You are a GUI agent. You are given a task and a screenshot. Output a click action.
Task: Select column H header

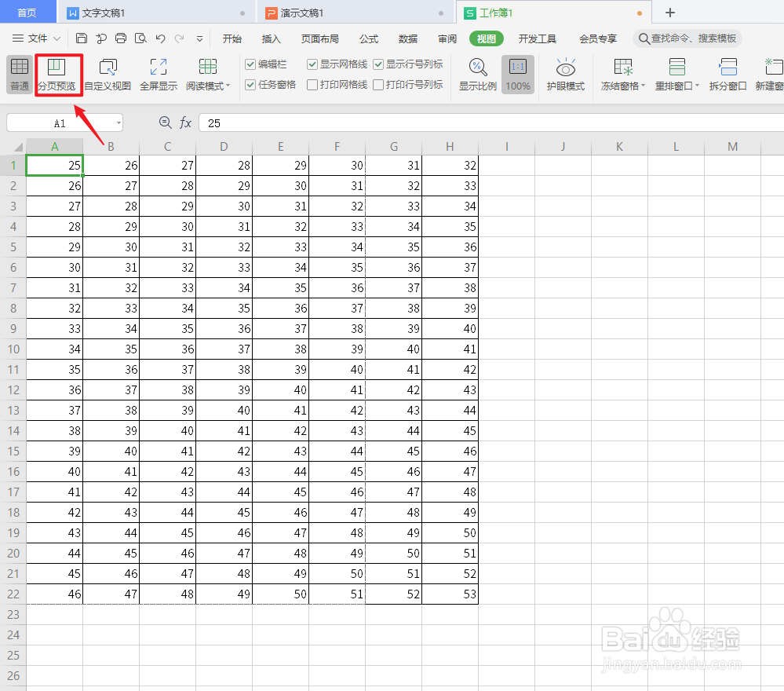pyautogui.click(x=450, y=147)
